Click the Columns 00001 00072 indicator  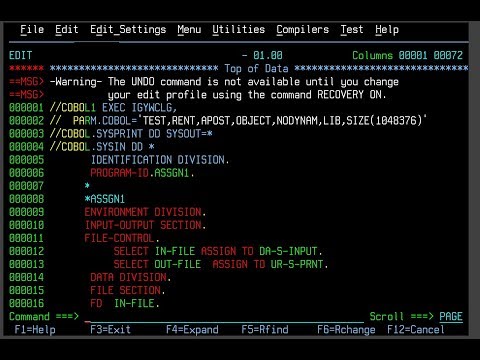(x=407, y=55)
